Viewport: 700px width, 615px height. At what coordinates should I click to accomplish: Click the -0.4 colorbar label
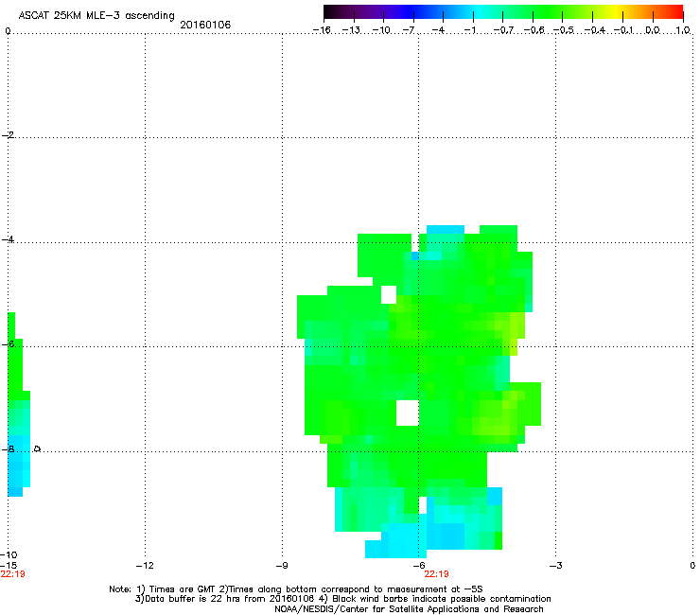[x=594, y=30]
